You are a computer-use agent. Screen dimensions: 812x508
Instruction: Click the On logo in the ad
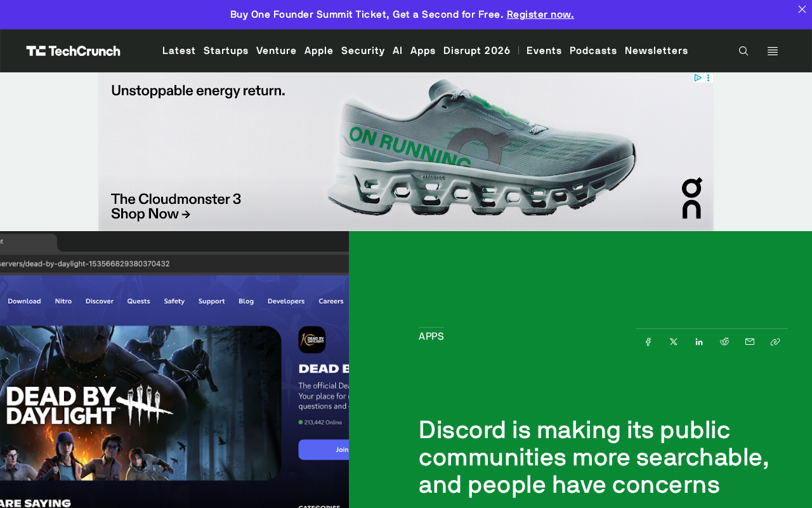coord(692,198)
